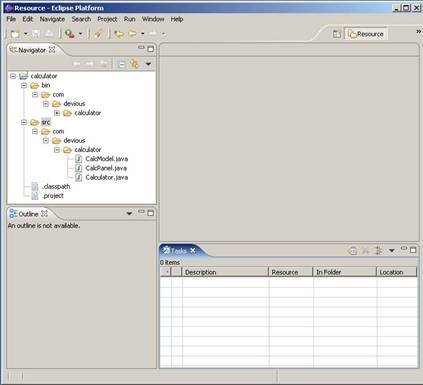Click the Back navigation toolbar arrow
Screen dimensions: 423x385
pos(133,34)
